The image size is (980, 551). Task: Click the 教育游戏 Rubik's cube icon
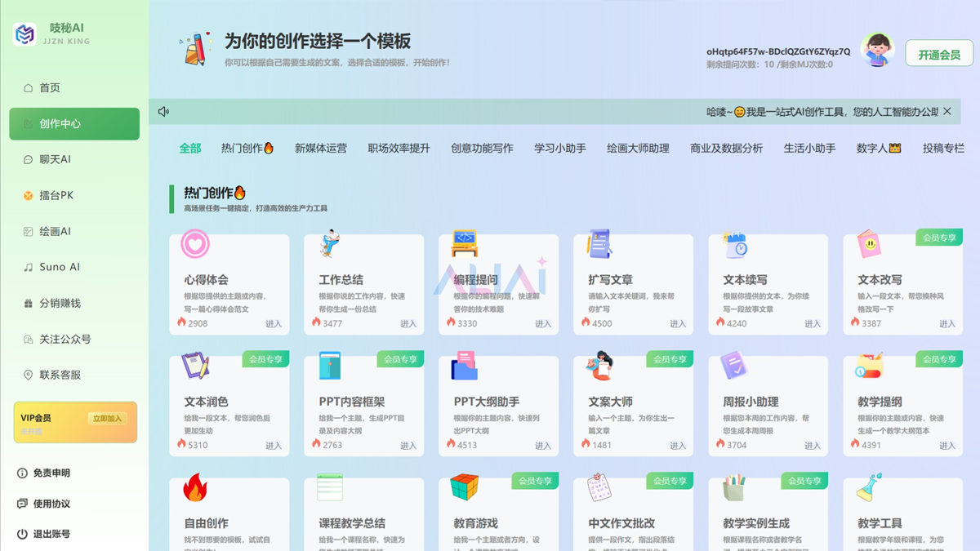pos(464,488)
